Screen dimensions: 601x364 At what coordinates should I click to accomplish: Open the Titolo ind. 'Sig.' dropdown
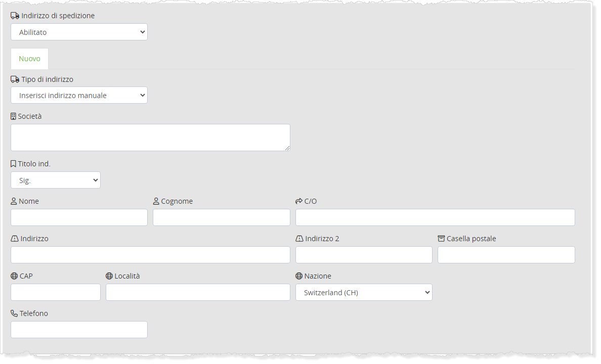(56, 180)
